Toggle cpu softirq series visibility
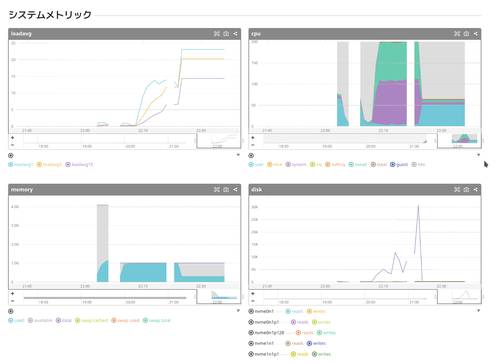This screenshot has width=500, height=364. [335, 164]
